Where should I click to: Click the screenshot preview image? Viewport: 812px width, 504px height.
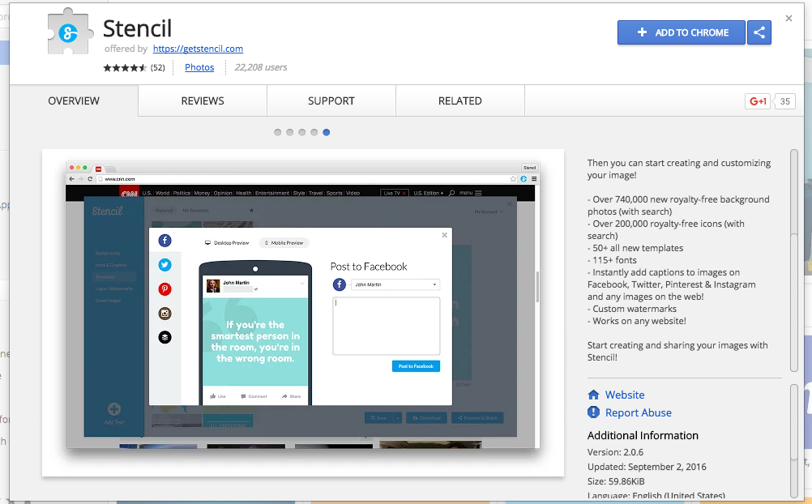303,313
